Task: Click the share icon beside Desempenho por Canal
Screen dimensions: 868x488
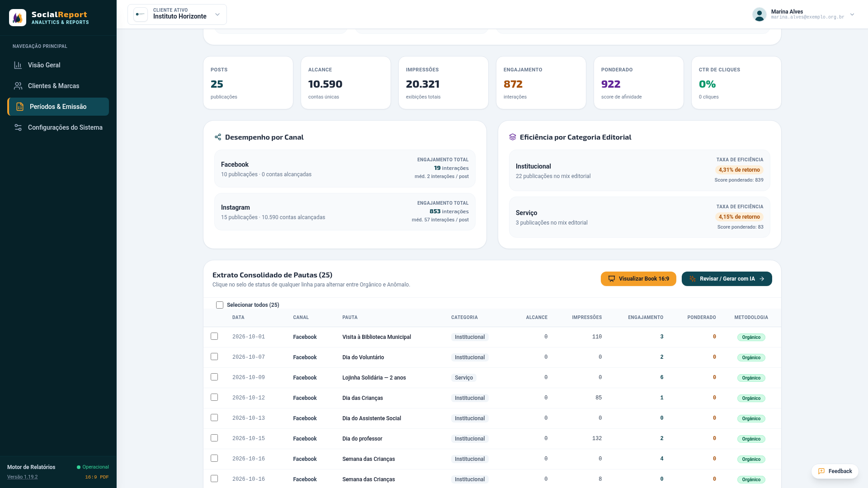Action: pyautogui.click(x=218, y=137)
